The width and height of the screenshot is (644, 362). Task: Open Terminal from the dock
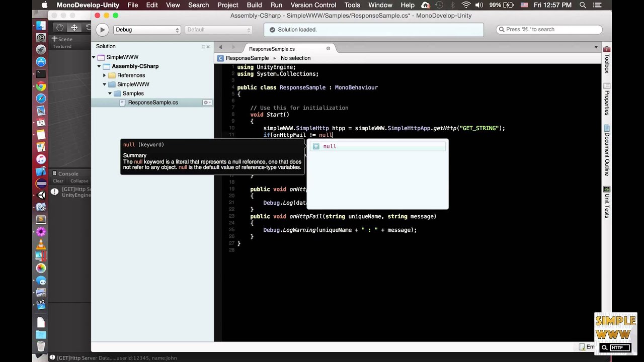[41, 74]
